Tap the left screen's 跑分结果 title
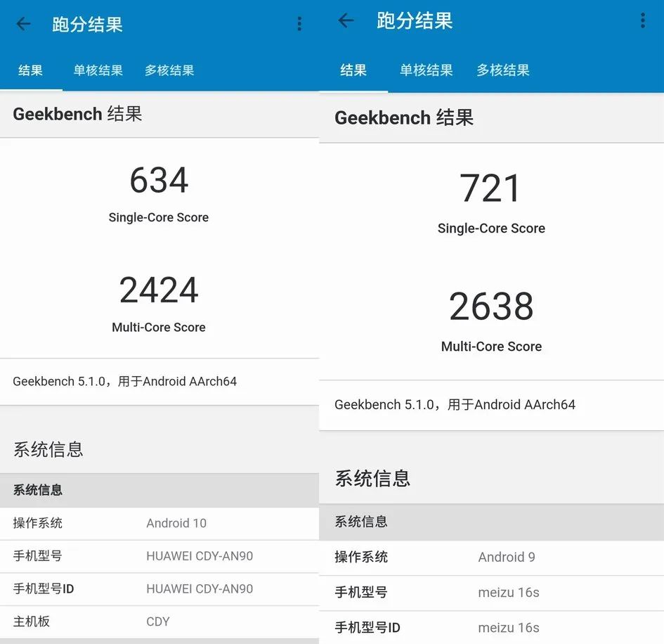This screenshot has width=664, height=644. click(88, 24)
